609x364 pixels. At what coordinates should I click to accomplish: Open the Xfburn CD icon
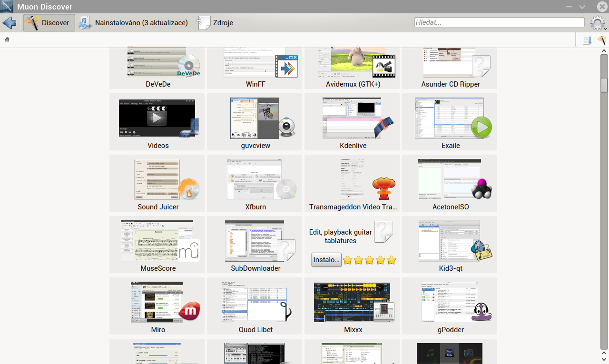[286, 189]
